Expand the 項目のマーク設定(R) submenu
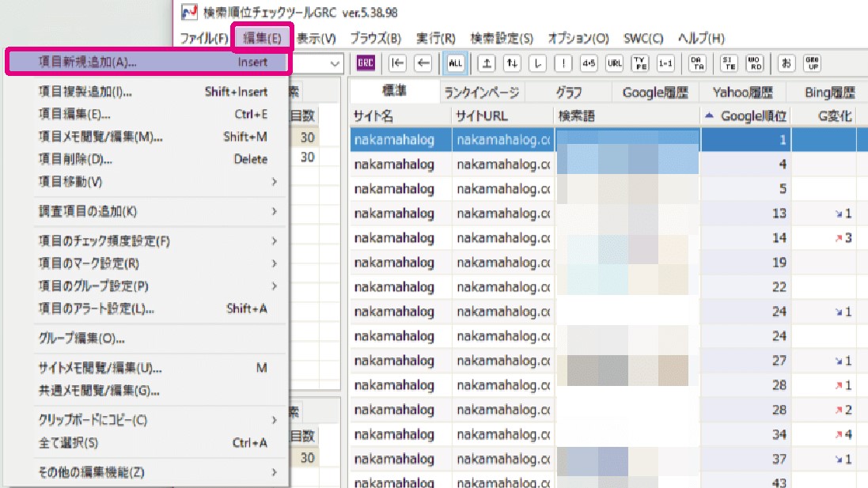Screen dimensions: 868x488 click(x=148, y=263)
